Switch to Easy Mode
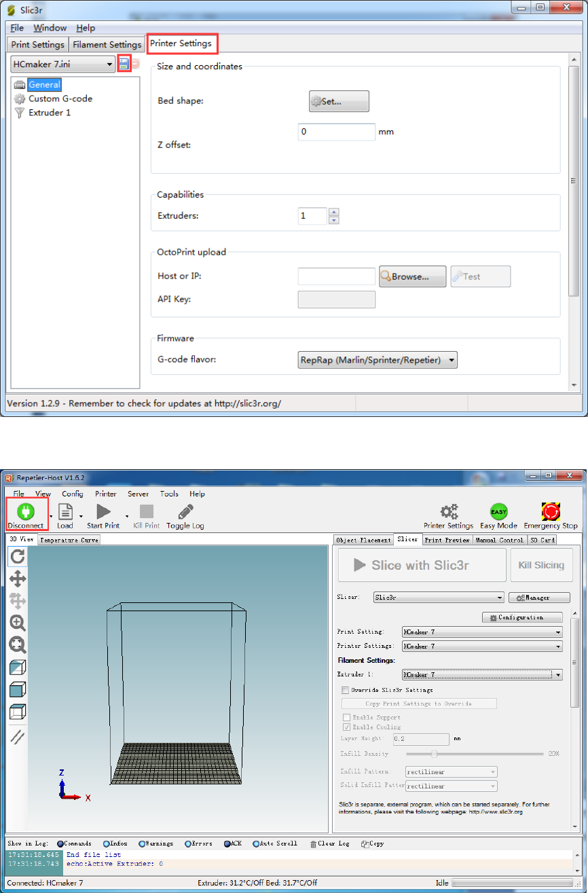Screen dimensions: 588x893 pos(499,511)
